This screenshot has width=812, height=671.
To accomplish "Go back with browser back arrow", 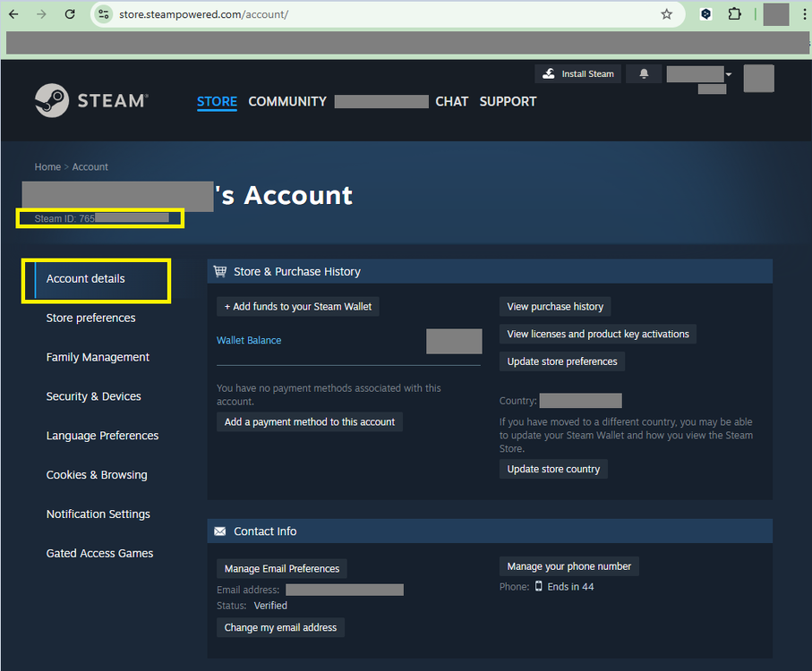I will coord(13,14).
